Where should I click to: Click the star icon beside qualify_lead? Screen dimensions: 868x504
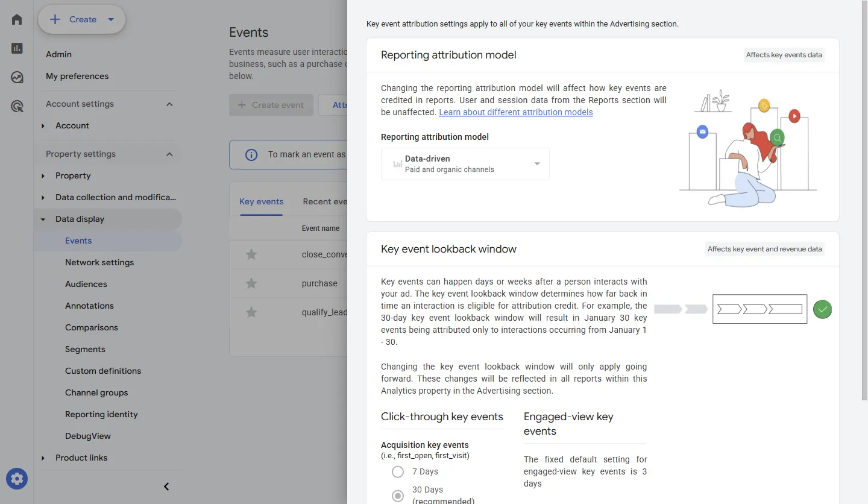[x=251, y=312]
